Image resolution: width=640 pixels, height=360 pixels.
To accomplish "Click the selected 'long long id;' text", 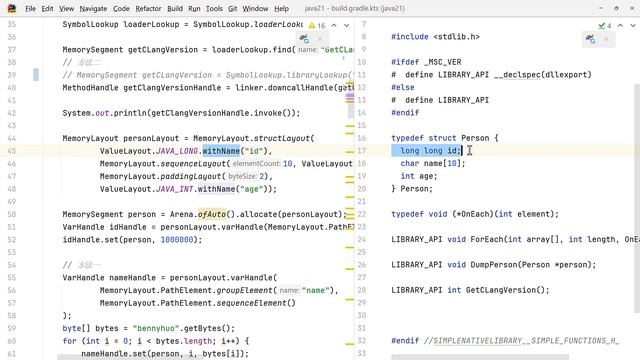I will pyautogui.click(x=427, y=151).
